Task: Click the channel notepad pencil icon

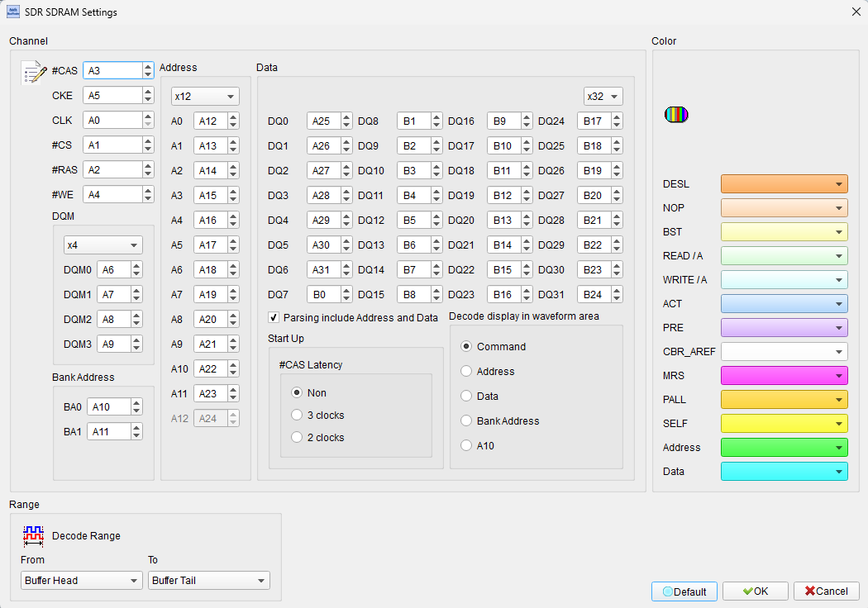Action: pyautogui.click(x=34, y=72)
